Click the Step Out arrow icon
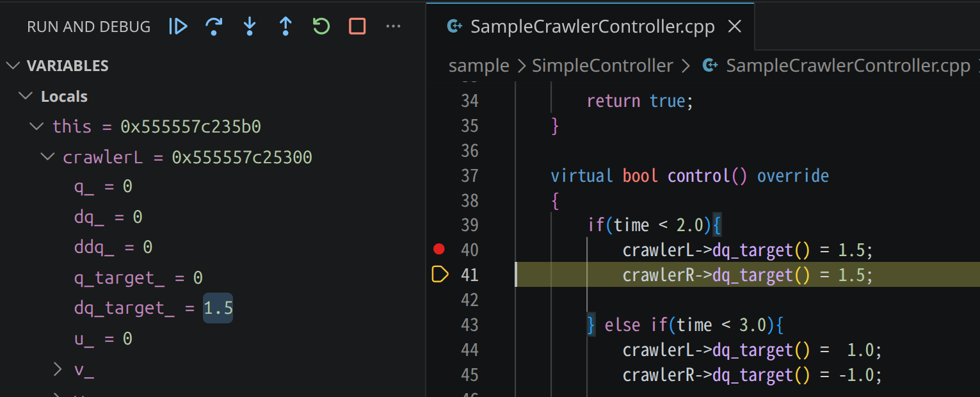The height and width of the screenshot is (397, 980). click(285, 26)
